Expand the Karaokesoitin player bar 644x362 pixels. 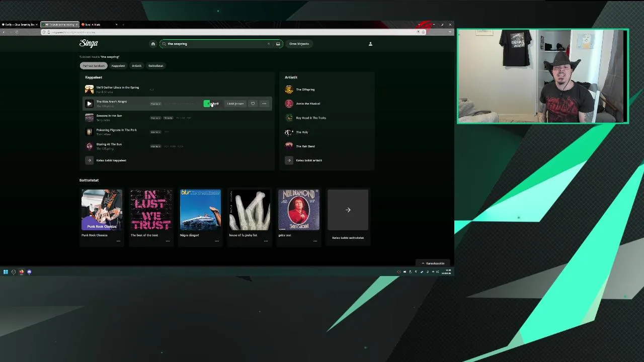point(433,263)
